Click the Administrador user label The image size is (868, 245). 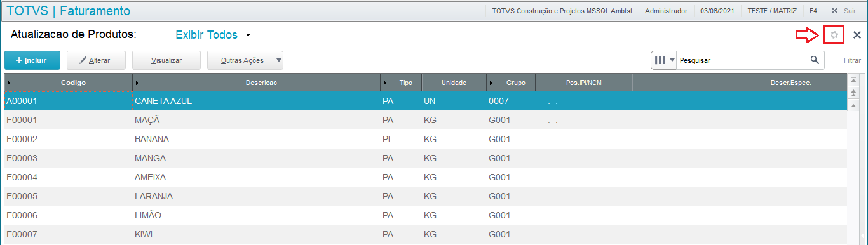666,11
